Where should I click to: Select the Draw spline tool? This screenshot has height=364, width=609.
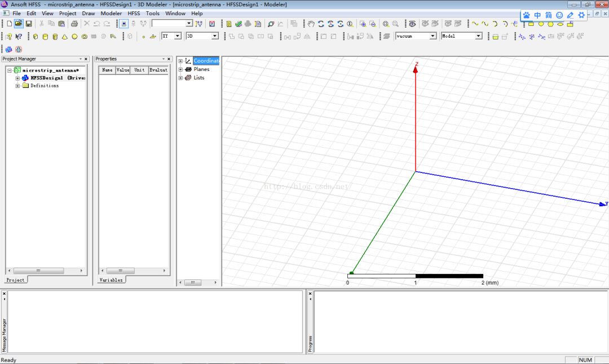tap(485, 24)
